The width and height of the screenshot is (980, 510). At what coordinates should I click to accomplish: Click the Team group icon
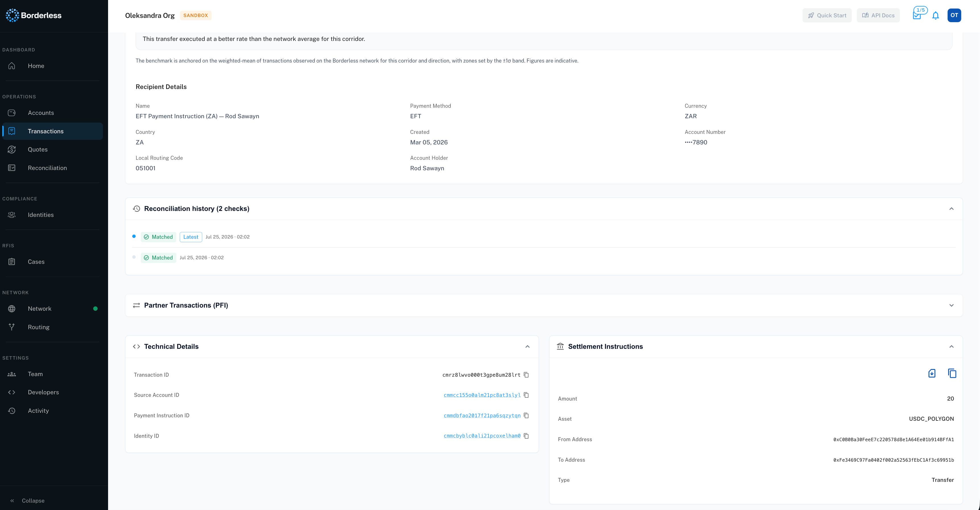(x=12, y=374)
